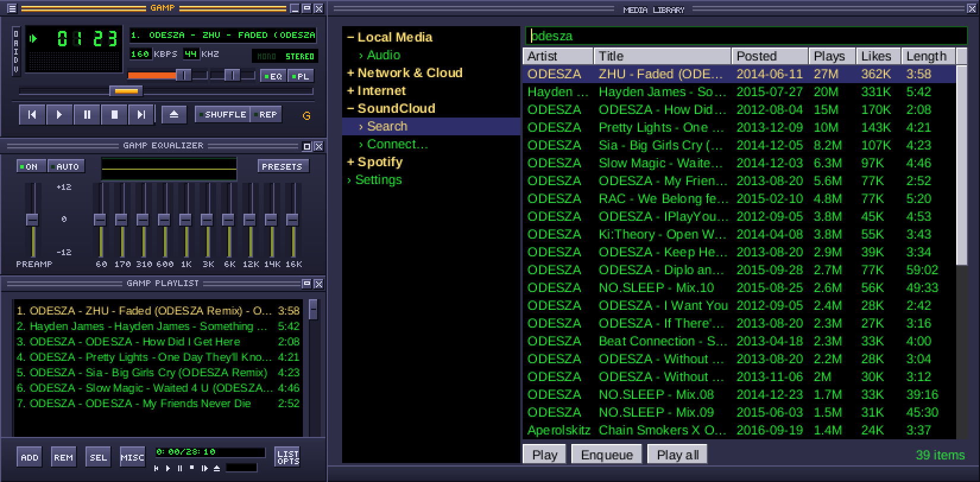Viewport: 980px width, 482px height.
Task: Click the Play all button
Action: click(x=678, y=455)
